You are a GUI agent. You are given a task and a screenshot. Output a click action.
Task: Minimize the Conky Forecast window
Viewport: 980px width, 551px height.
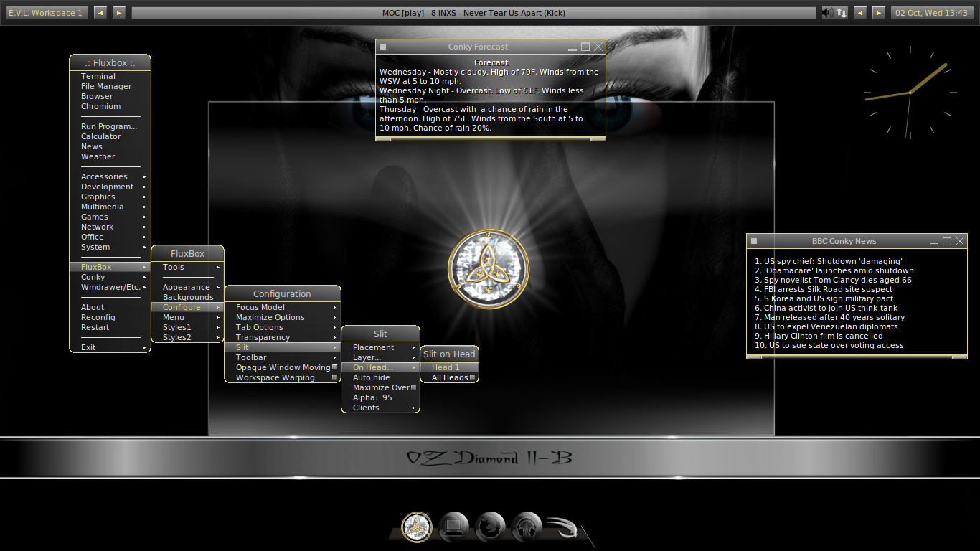tap(573, 47)
